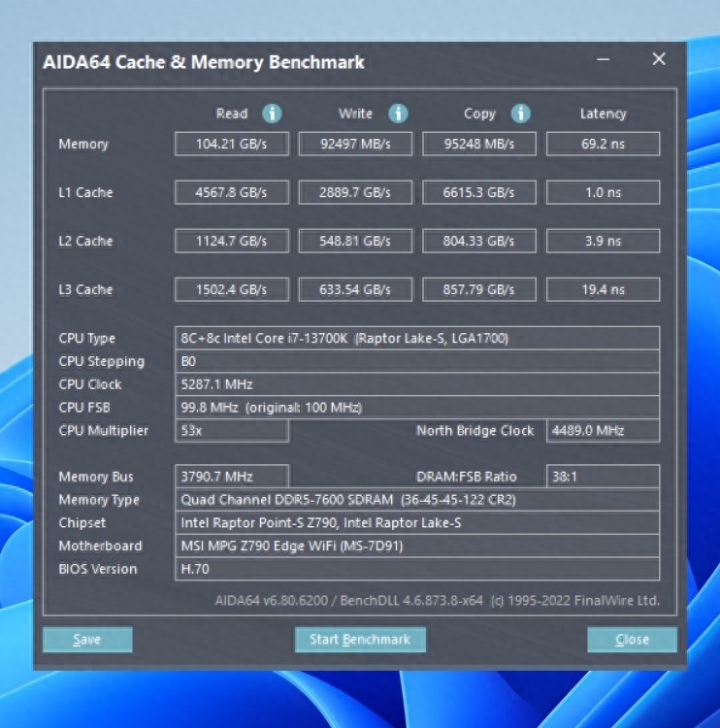Click the CPU Type field with i7-13700K

417,338
